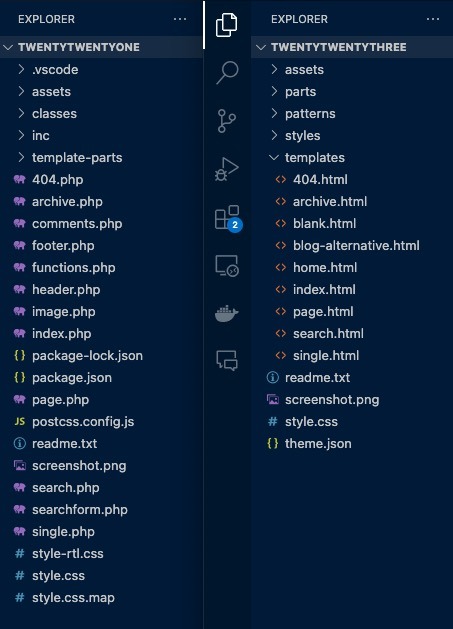Image resolution: width=453 pixels, height=629 pixels.
Task: Open the Explorer view in activity bar
Action: coord(227,25)
